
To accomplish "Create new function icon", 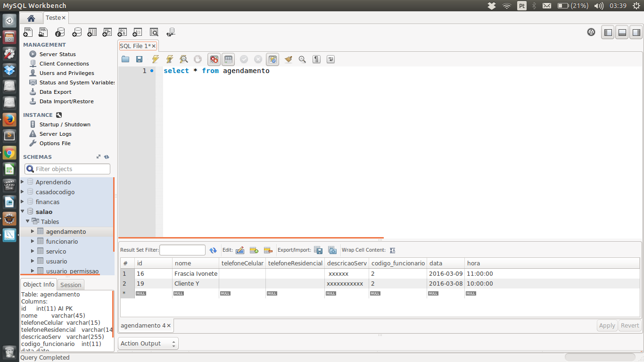I will pos(138,32).
